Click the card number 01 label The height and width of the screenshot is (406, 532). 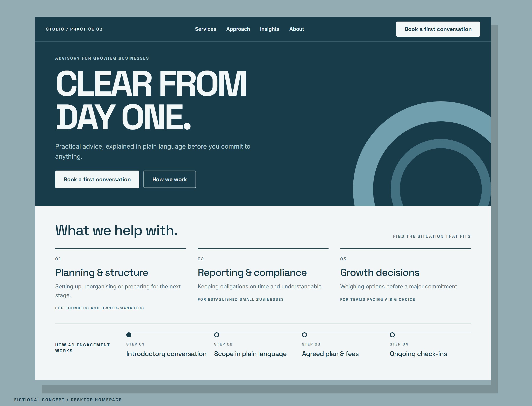coord(58,259)
